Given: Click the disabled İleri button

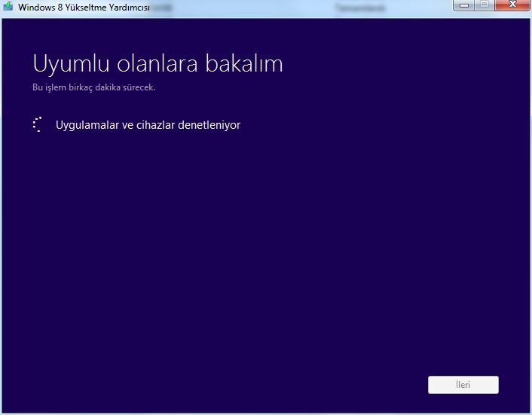Looking at the screenshot, I should (x=463, y=384).
